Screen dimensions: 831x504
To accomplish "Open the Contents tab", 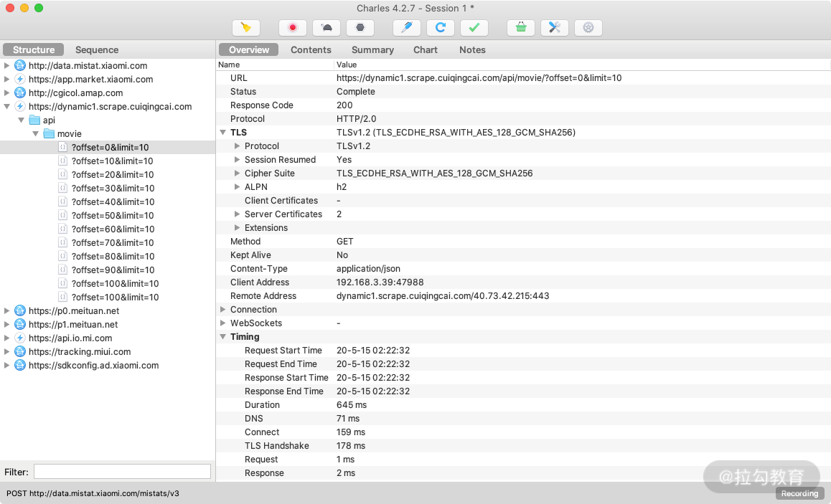I will click(311, 49).
